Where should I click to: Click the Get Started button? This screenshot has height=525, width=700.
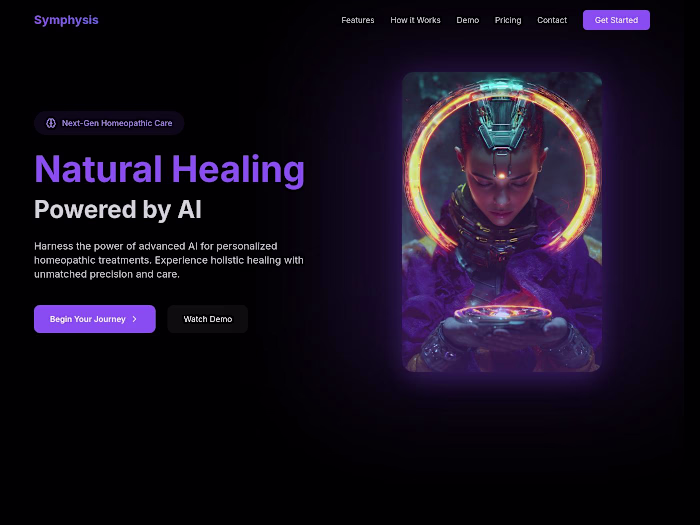[616, 20]
